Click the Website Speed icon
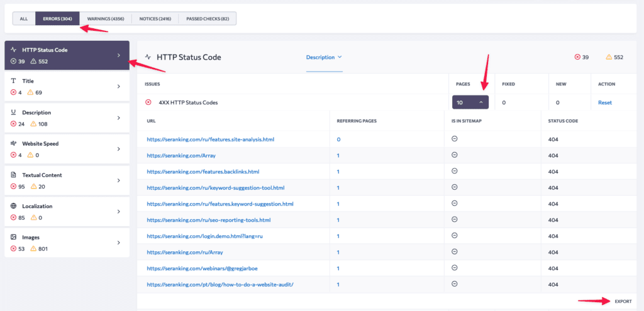 pos(14,144)
